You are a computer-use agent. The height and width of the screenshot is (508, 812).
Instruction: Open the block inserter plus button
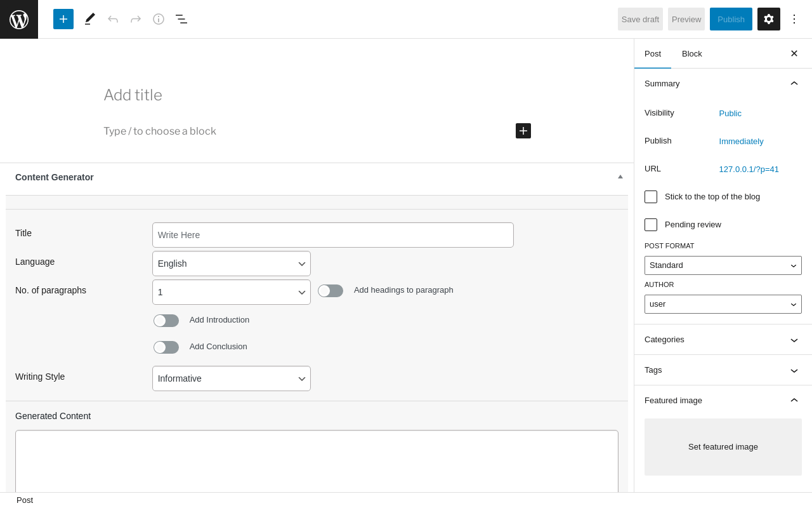63,19
